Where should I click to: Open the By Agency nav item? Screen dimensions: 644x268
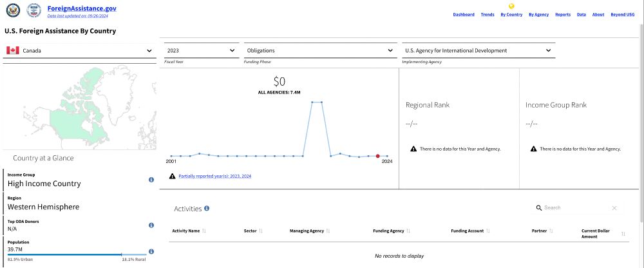tap(539, 14)
